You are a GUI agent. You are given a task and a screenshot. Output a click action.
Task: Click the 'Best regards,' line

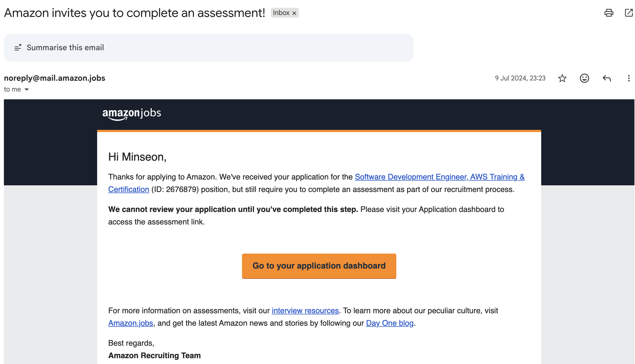tap(131, 343)
